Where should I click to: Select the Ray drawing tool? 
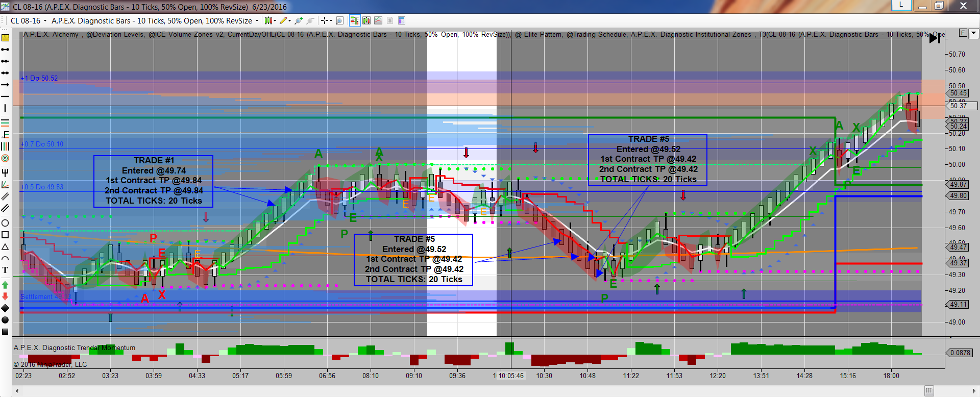(x=5, y=61)
